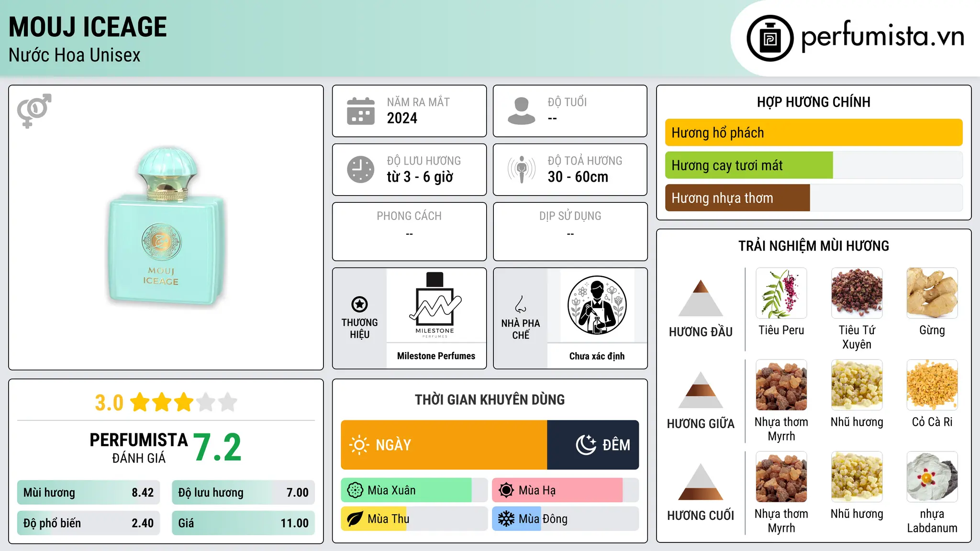Screen dimensions: 980x551
Task: Open the nhựa Labdanum ingredient image
Action: (932, 477)
